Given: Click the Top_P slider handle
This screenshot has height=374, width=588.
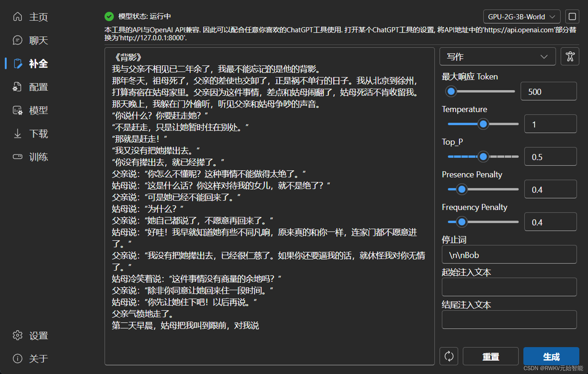Looking at the screenshot, I should 483,157.
